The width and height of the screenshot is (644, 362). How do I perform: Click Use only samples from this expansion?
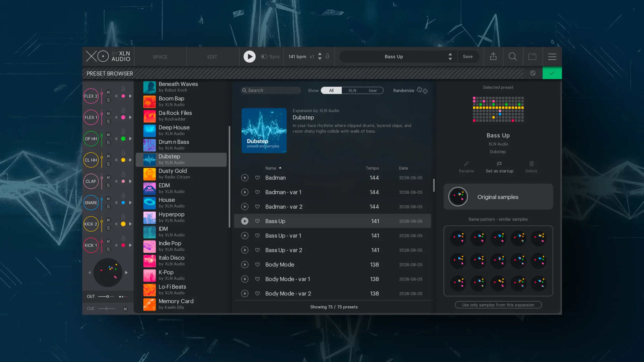coord(498,305)
